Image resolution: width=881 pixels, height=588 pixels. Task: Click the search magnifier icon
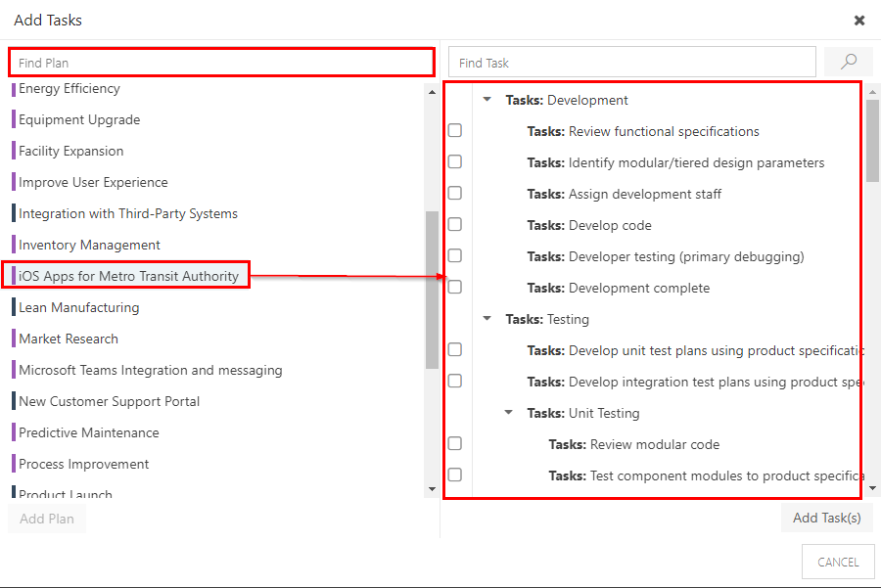(848, 61)
